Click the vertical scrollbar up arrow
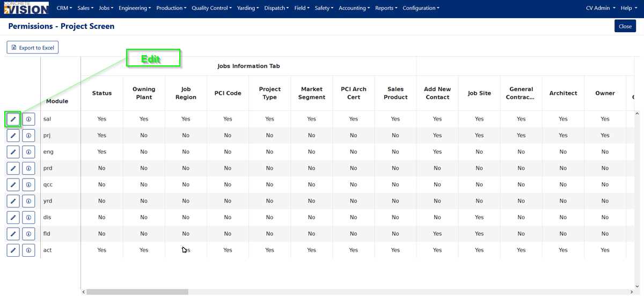Viewport: 644px width, 298px height. tap(638, 114)
